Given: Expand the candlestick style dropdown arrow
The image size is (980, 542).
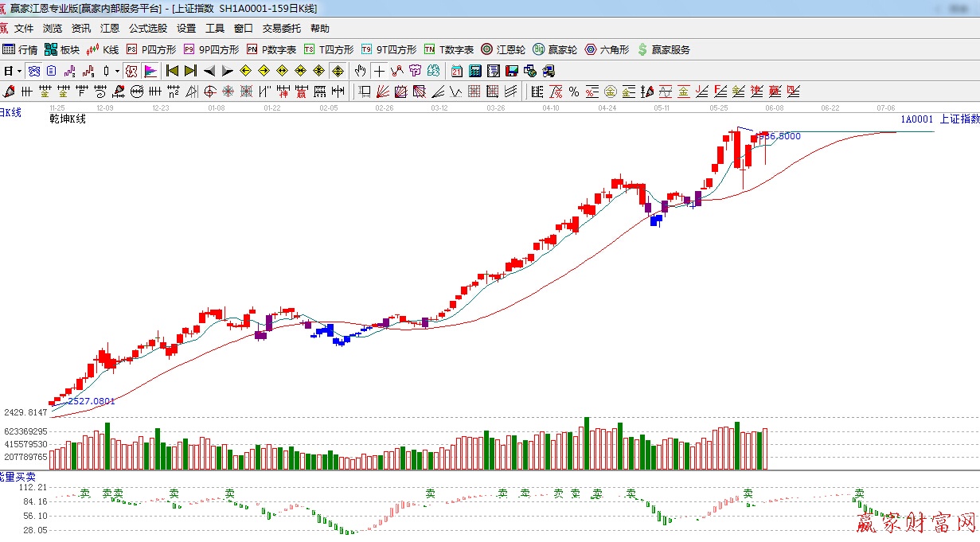Looking at the screenshot, I should [x=117, y=71].
